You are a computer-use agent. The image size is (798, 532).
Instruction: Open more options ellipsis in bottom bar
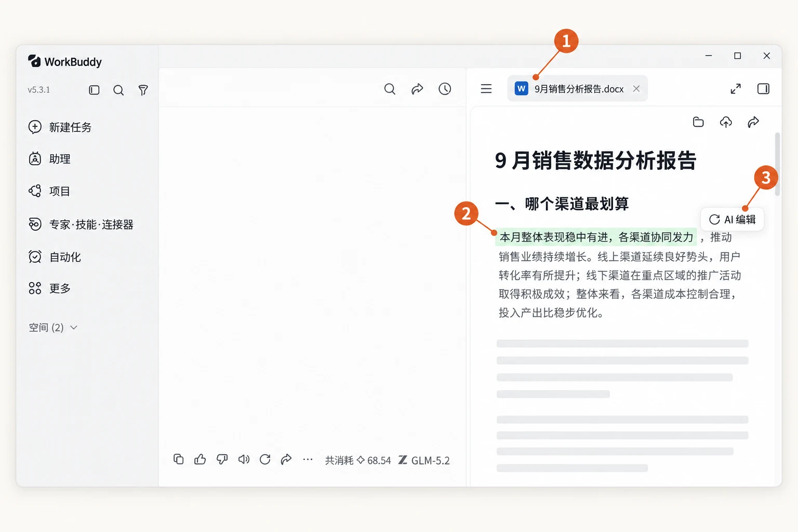[x=308, y=459]
